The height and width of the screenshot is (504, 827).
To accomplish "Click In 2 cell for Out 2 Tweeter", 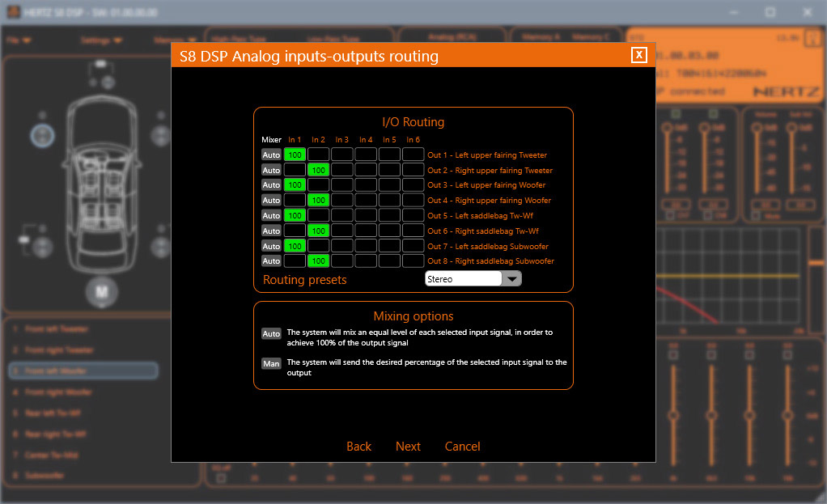I will click(319, 170).
